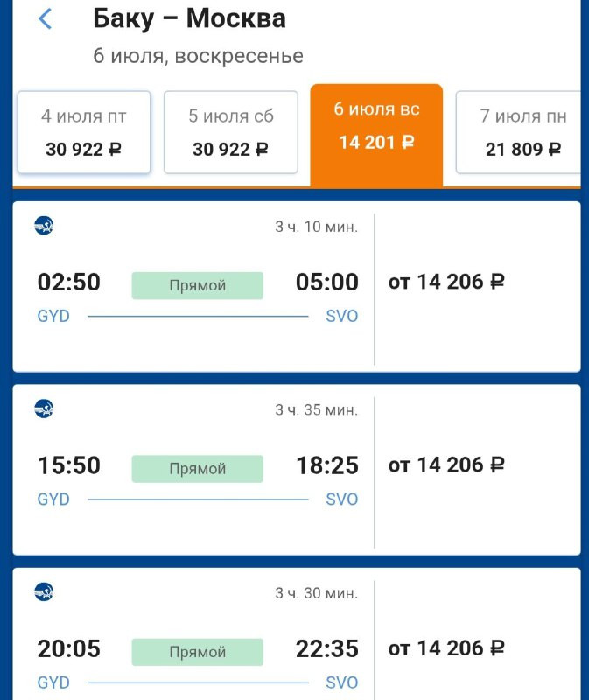
Task: Open the 15:50 to 18:25 flight card
Action: pyautogui.click(x=297, y=470)
